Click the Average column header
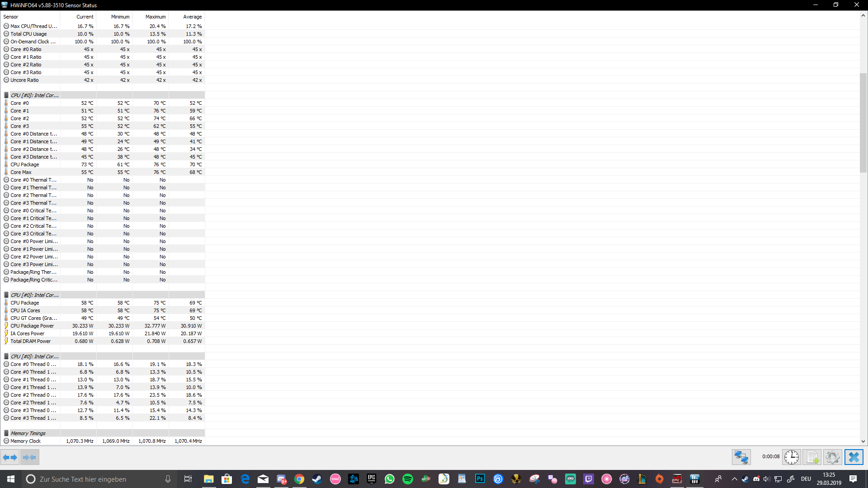 point(192,17)
